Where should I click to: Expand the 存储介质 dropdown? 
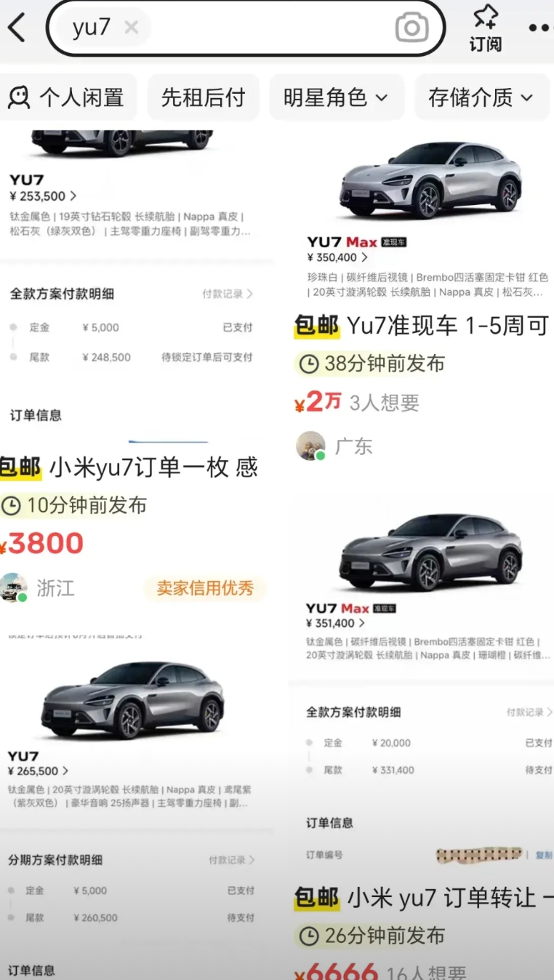click(481, 97)
